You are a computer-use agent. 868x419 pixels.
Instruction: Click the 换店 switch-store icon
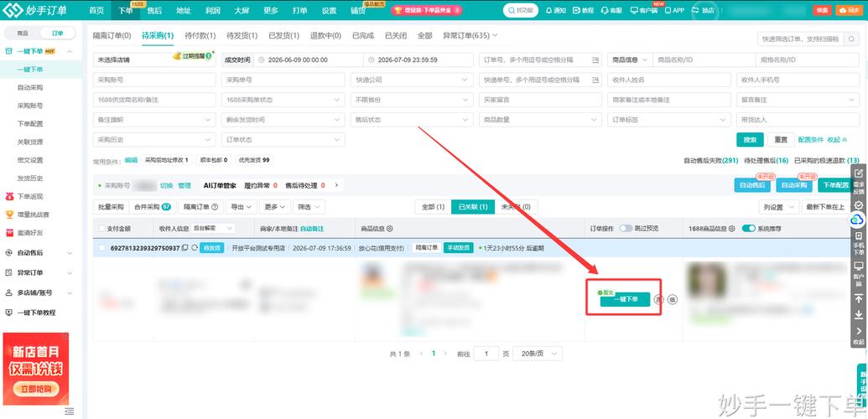[696, 11]
